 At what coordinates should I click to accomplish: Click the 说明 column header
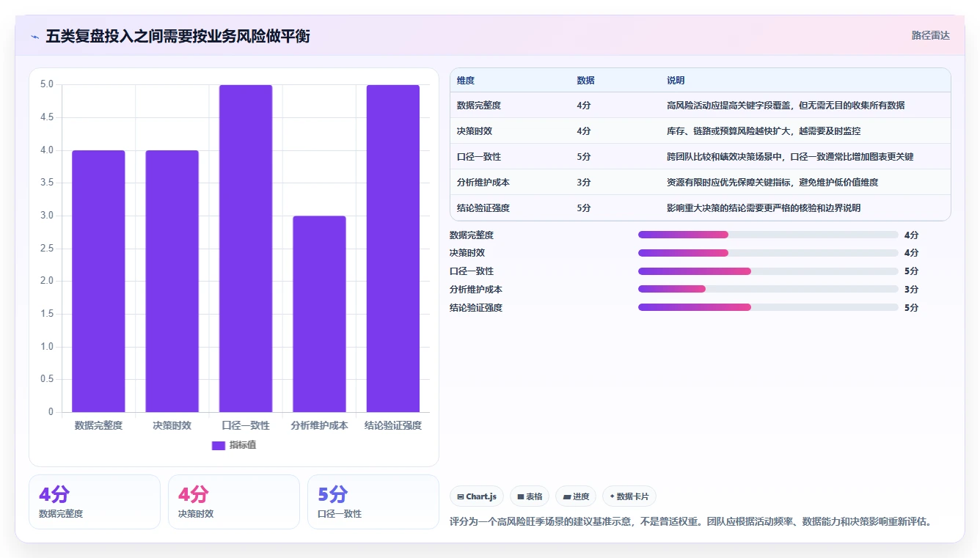(676, 81)
